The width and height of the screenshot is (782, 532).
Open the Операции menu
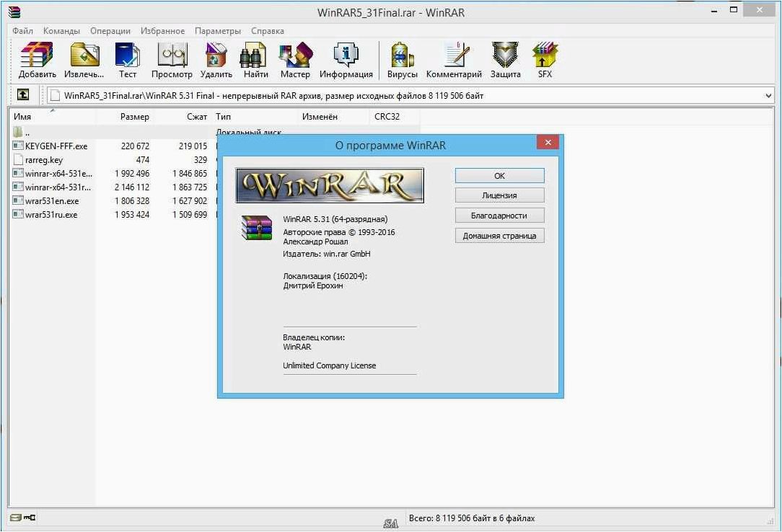click(x=110, y=31)
